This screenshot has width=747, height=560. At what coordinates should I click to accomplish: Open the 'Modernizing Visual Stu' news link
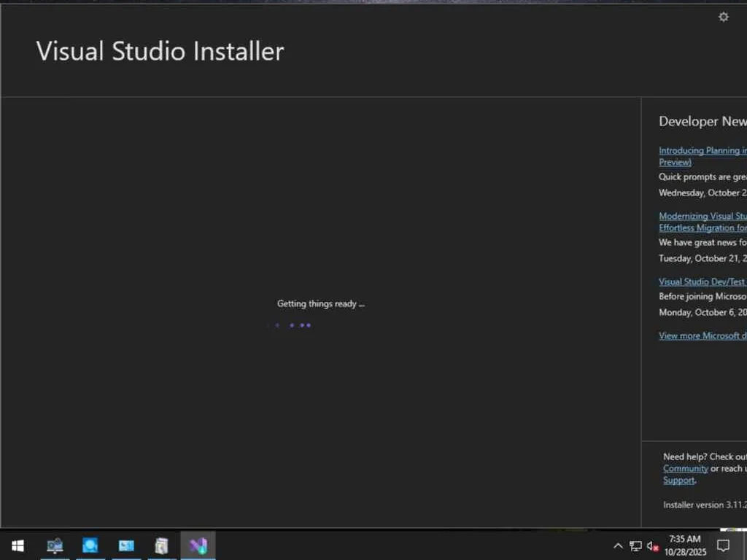coord(703,222)
